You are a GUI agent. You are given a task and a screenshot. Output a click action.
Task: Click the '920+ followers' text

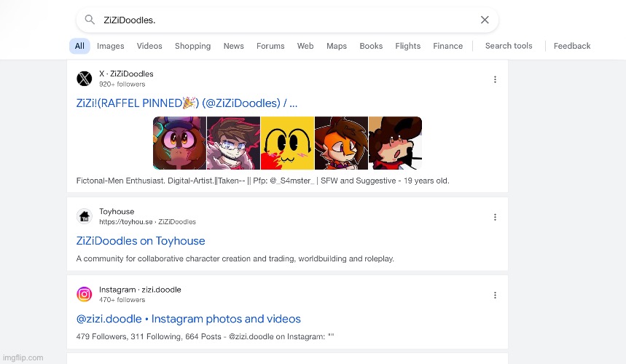(x=122, y=84)
